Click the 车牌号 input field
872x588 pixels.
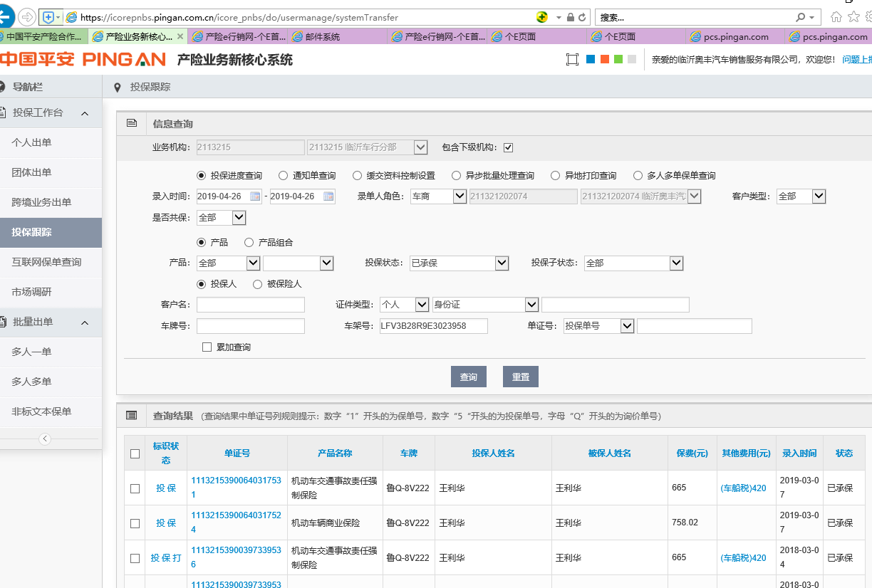coord(250,326)
